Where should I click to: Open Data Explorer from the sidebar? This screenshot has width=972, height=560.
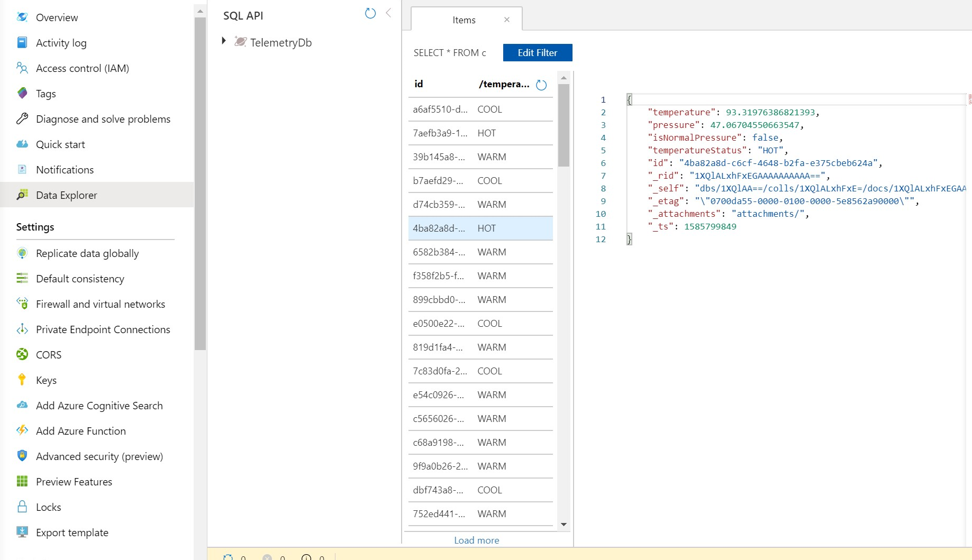coord(66,195)
